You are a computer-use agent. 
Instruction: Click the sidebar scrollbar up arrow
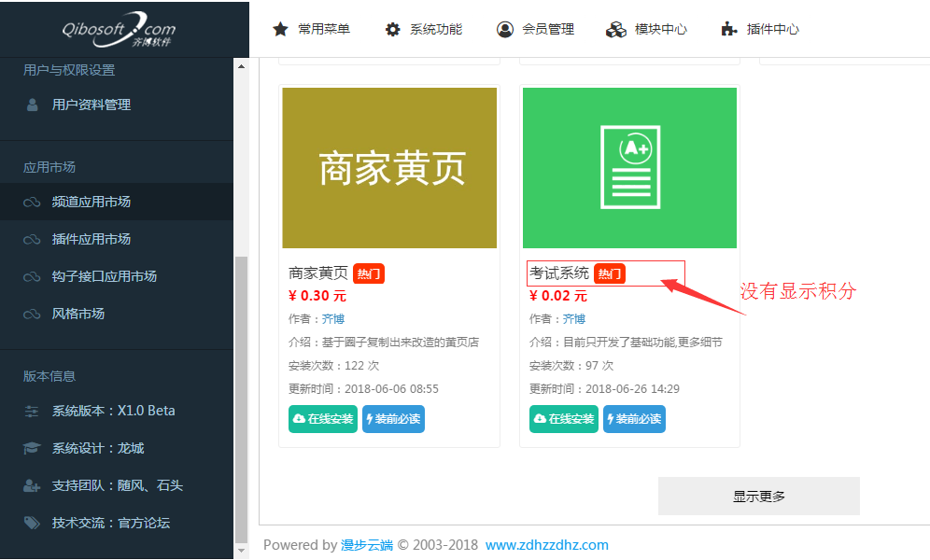[x=241, y=66]
